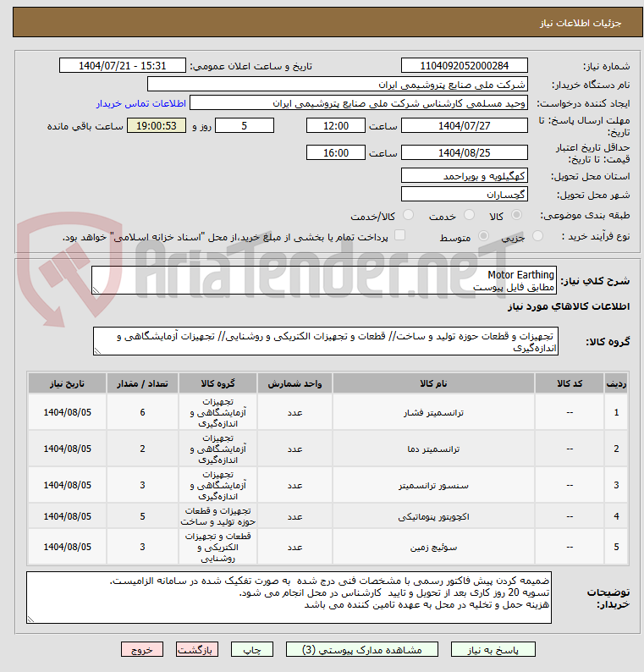The image size is (644, 672).
Task: Select the ترانسمیتر فشار item cell
Action: point(433,412)
